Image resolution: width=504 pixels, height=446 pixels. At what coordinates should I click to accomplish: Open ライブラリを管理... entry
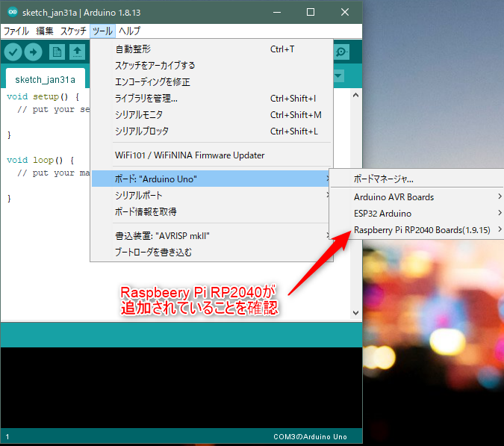(x=212, y=99)
